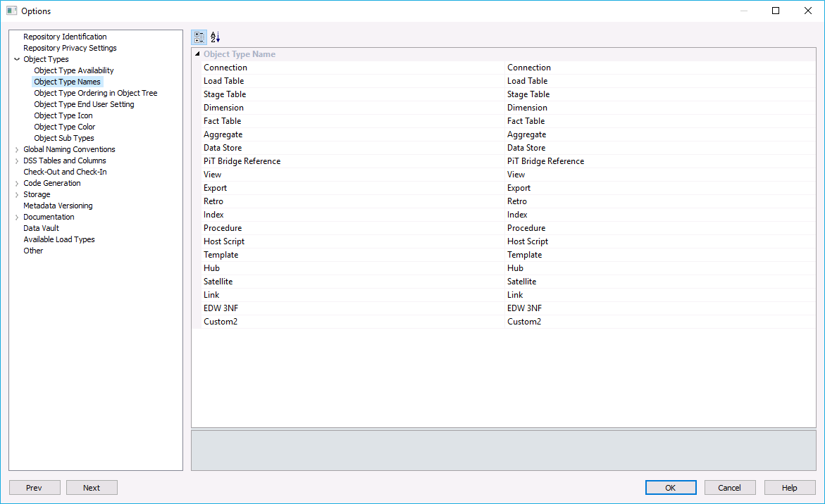825x504 pixels.
Task: Edit the Procedure name value
Action: tap(660, 228)
